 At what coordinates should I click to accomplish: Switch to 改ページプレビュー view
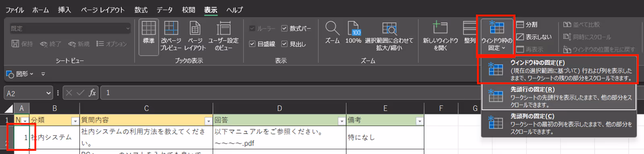pos(171,36)
